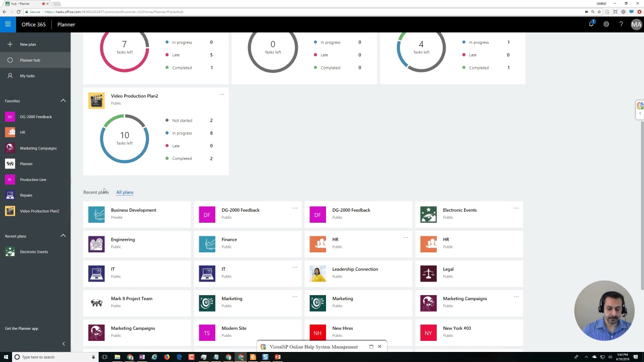The image size is (644, 362).
Task: Open Planner favorite in sidebar
Action: click(x=35, y=163)
